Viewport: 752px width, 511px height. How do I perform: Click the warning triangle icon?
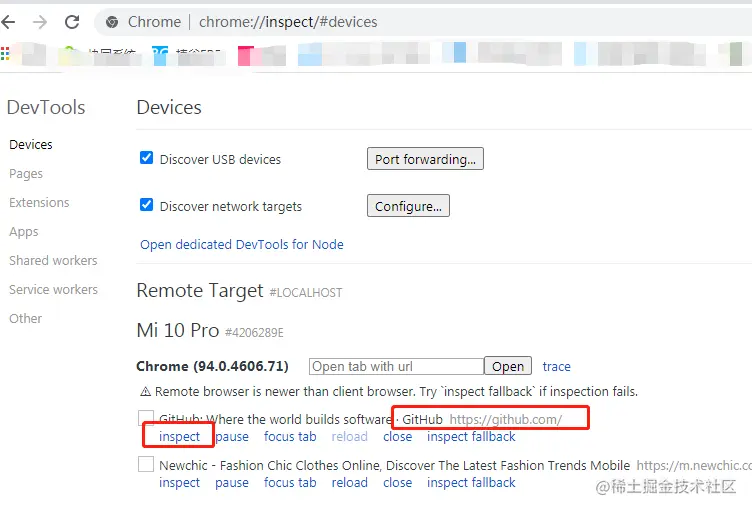pyautogui.click(x=145, y=392)
